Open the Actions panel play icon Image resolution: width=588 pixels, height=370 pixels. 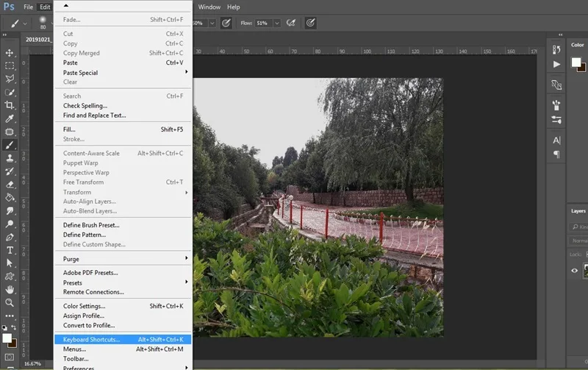556,65
